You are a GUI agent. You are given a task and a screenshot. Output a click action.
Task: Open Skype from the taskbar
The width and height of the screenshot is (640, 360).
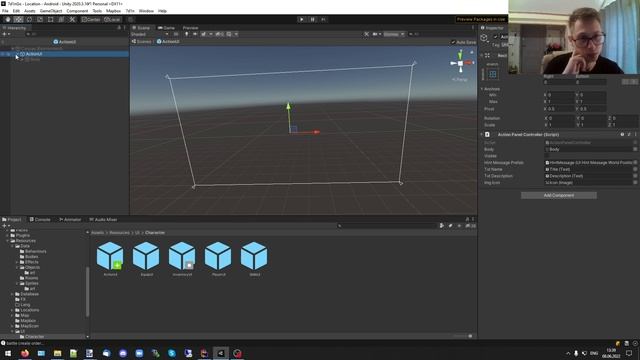(x=172, y=353)
